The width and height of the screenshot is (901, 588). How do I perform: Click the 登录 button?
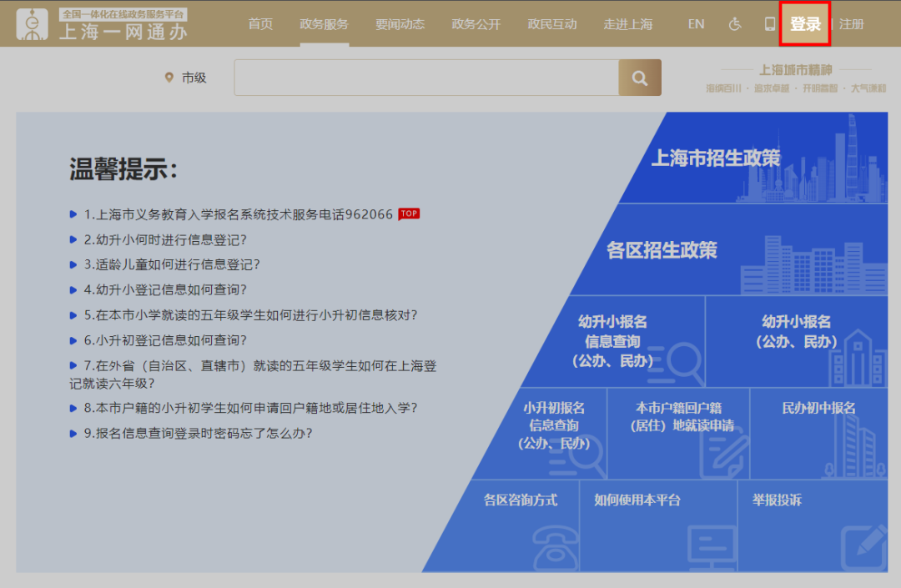[804, 25]
